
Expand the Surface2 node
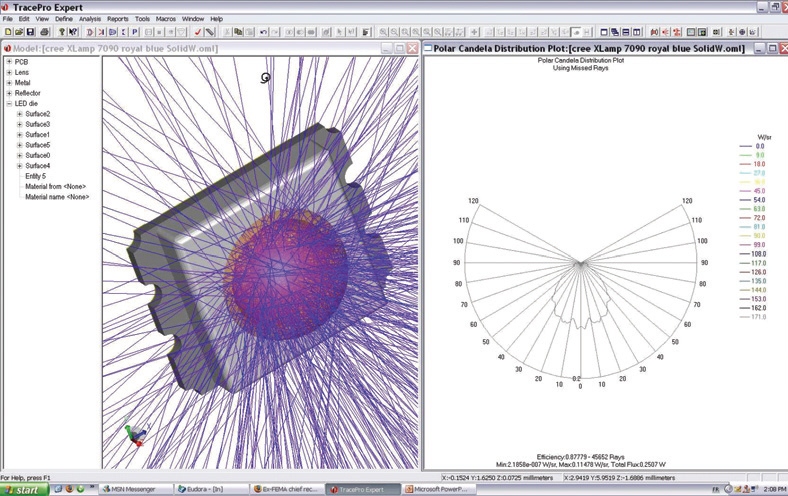tap(19, 114)
